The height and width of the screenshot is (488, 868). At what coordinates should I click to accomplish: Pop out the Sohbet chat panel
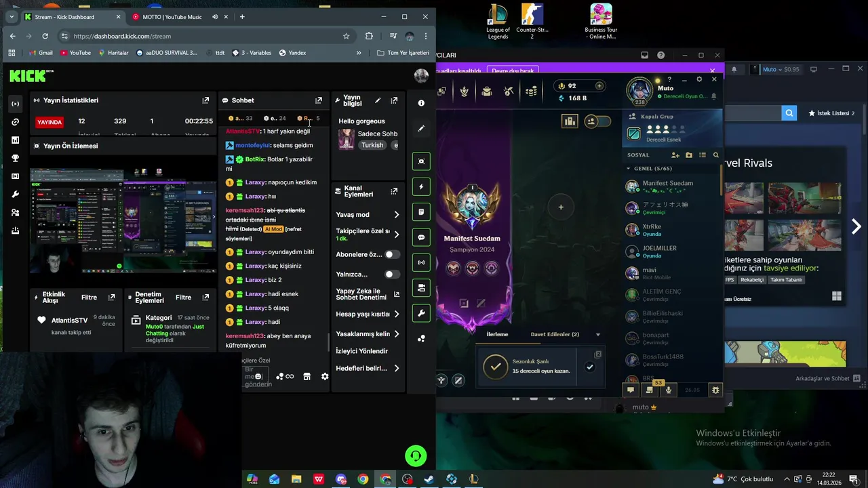319,100
